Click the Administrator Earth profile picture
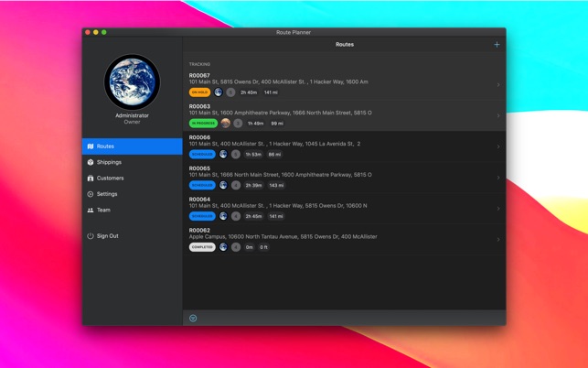 click(132, 82)
